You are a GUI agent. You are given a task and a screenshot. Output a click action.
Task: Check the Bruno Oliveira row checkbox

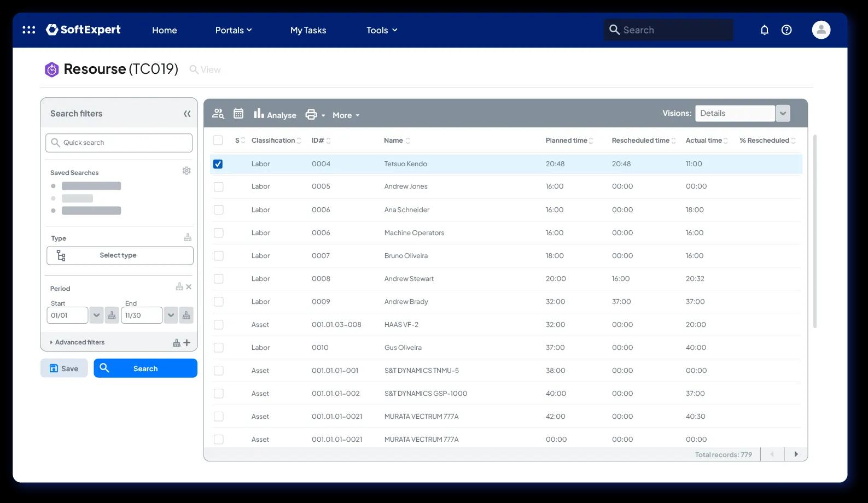[x=218, y=256]
